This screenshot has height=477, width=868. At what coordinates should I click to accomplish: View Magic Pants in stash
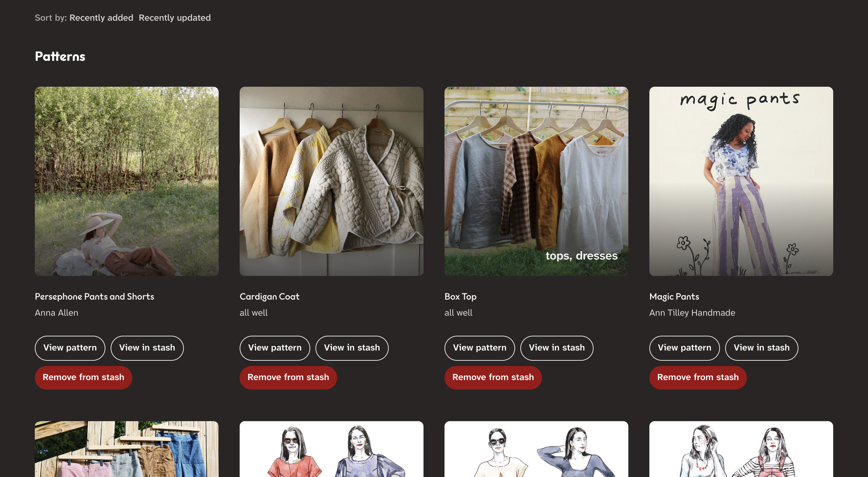(761, 348)
